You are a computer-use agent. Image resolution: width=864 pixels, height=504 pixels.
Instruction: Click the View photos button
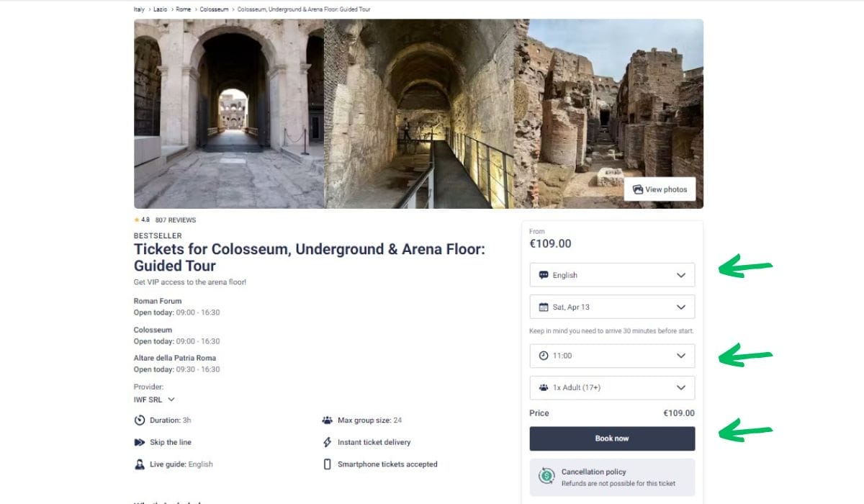660,189
